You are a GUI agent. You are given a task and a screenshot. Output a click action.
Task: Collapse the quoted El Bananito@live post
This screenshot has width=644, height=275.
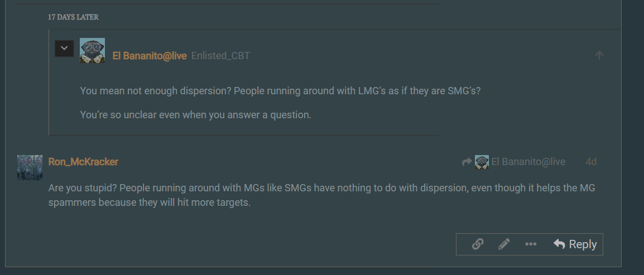coord(64,49)
